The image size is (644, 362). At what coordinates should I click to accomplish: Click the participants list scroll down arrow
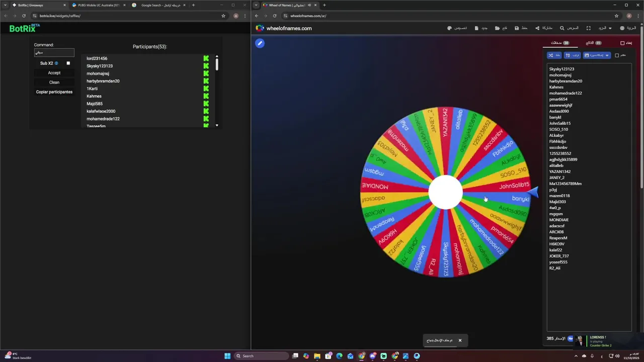point(217,125)
